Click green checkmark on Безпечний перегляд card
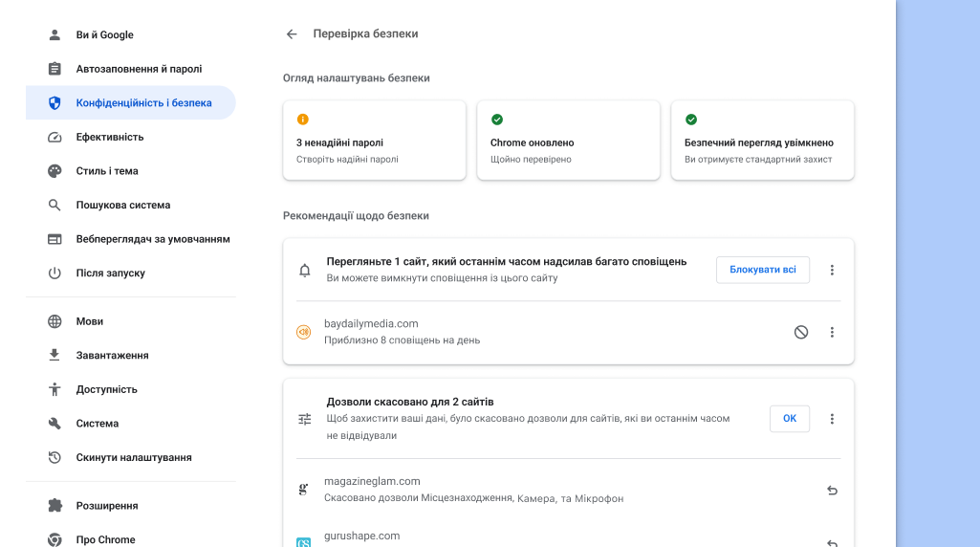This screenshot has height=547, width=980. (691, 120)
